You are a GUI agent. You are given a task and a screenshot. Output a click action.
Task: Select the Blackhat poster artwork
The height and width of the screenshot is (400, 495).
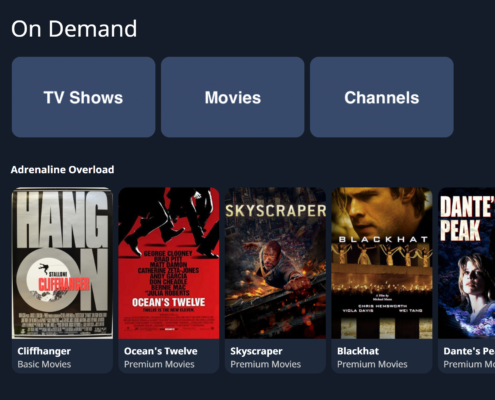click(x=382, y=263)
